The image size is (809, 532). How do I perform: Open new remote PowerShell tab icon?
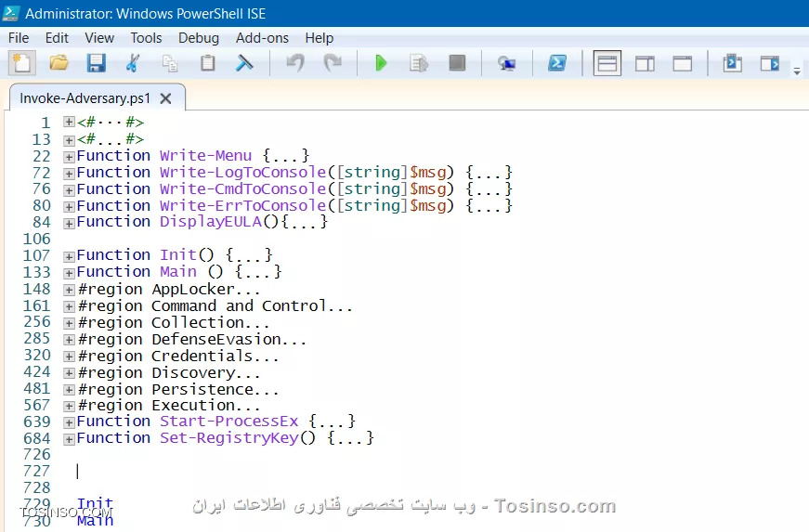506,63
